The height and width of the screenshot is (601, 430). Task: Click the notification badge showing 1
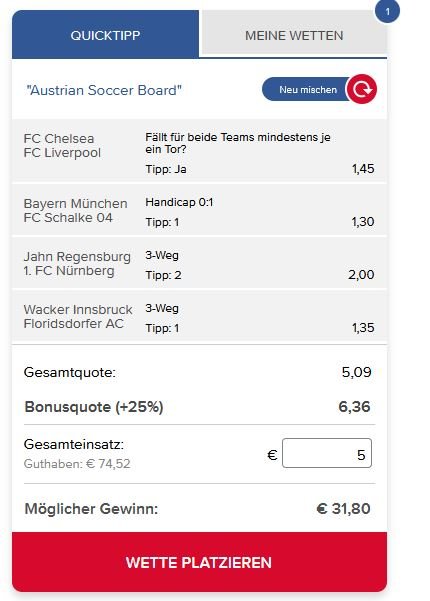coord(387,11)
